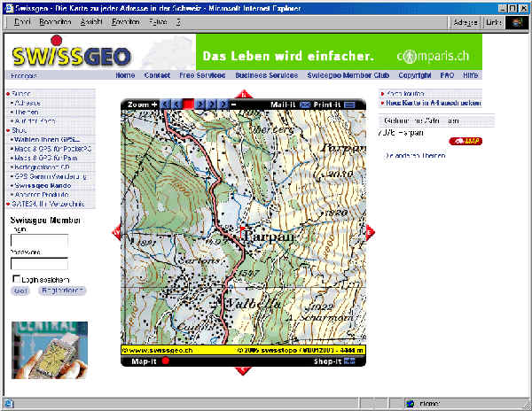This screenshot has height=411, width=532.
Task: Pan map south with red S arrow
Action: click(243, 370)
